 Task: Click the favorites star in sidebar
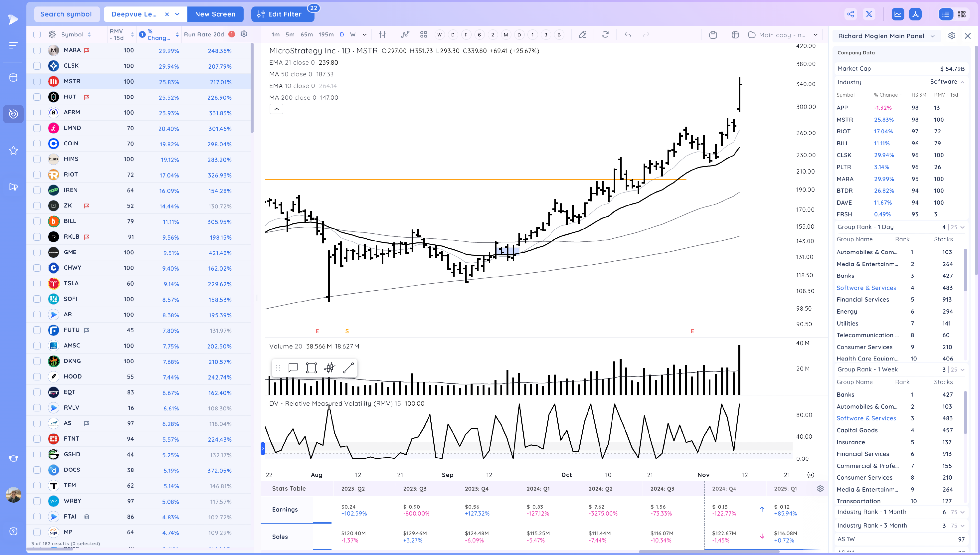click(13, 151)
